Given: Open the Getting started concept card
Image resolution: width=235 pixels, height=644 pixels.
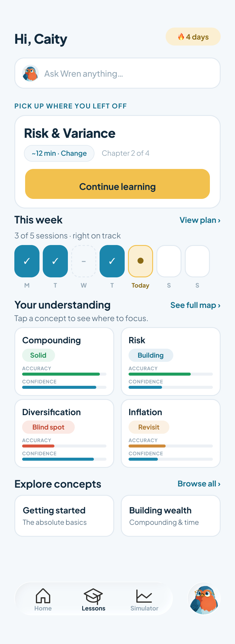Looking at the screenshot, I should pyautogui.click(x=64, y=516).
